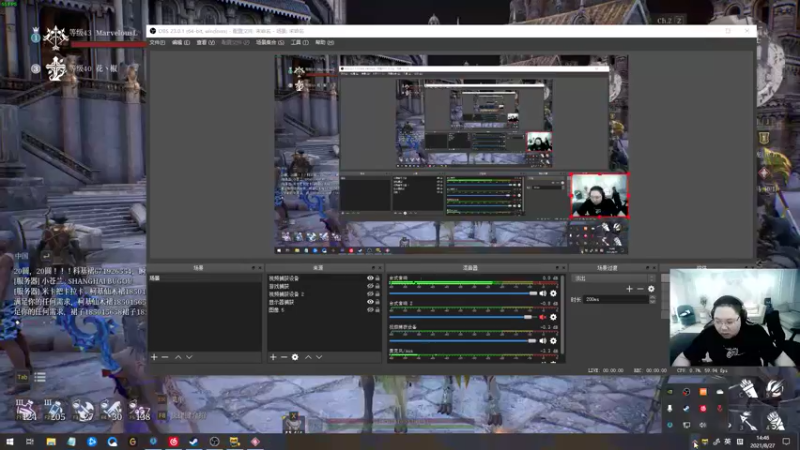Open settings gear for mixer channel 台式音响 2
Viewport: 800px width, 450px height.
(x=553, y=317)
